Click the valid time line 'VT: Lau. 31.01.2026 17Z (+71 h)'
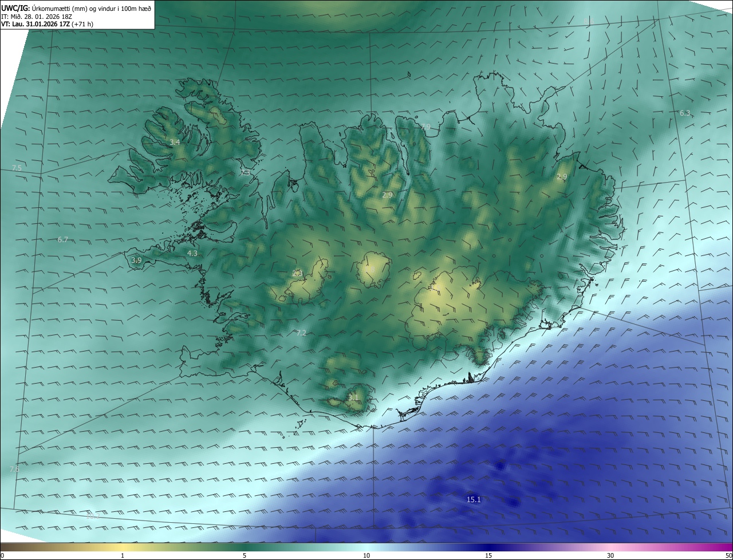733x560 pixels. [48, 24]
